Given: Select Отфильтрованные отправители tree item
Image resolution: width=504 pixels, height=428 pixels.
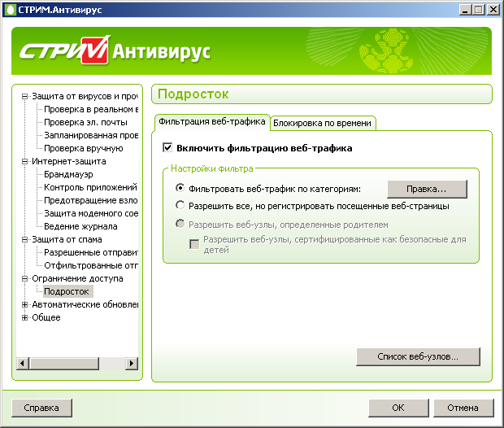Looking at the screenshot, I should (x=91, y=265).
